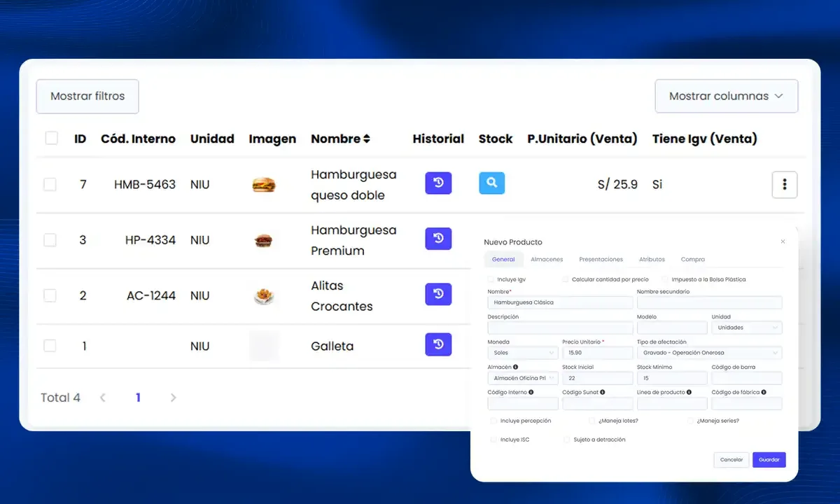This screenshot has height=504, width=840.
Task: Click the Cód. Interno column header
Action: point(138,139)
